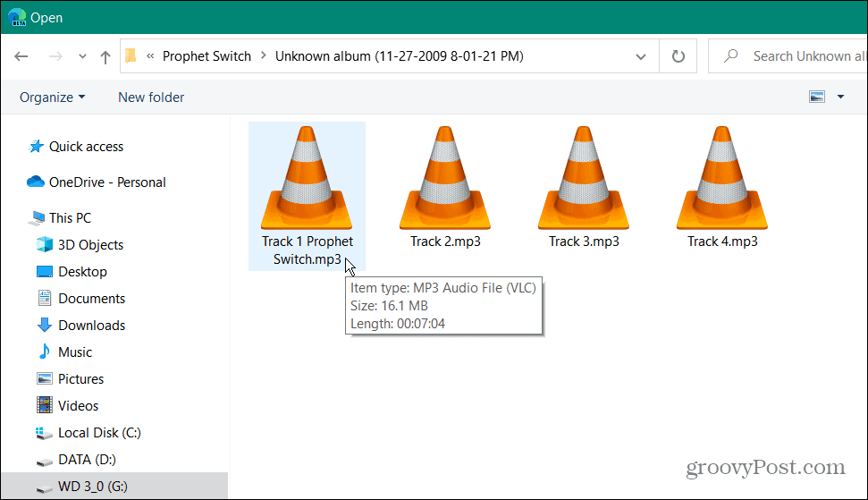This screenshot has height=500, width=868.
Task: Open the Organize menu
Action: [53, 97]
